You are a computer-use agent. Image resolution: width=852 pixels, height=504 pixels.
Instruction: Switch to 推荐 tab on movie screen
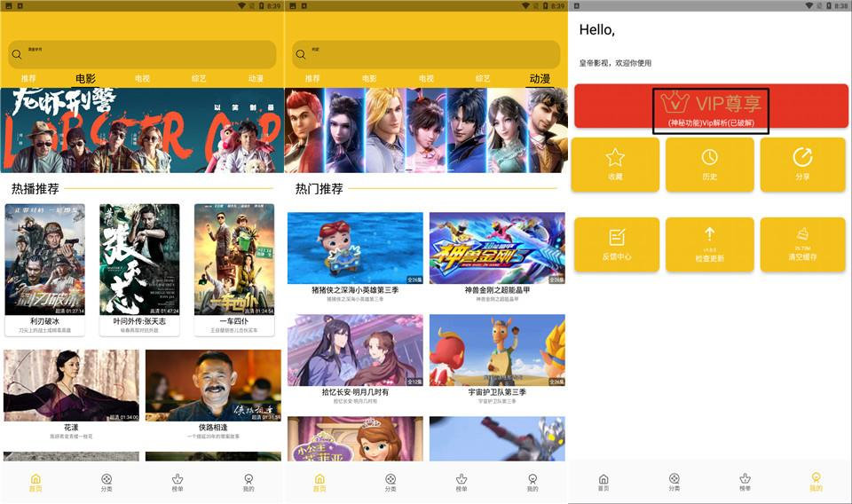pyautogui.click(x=28, y=79)
